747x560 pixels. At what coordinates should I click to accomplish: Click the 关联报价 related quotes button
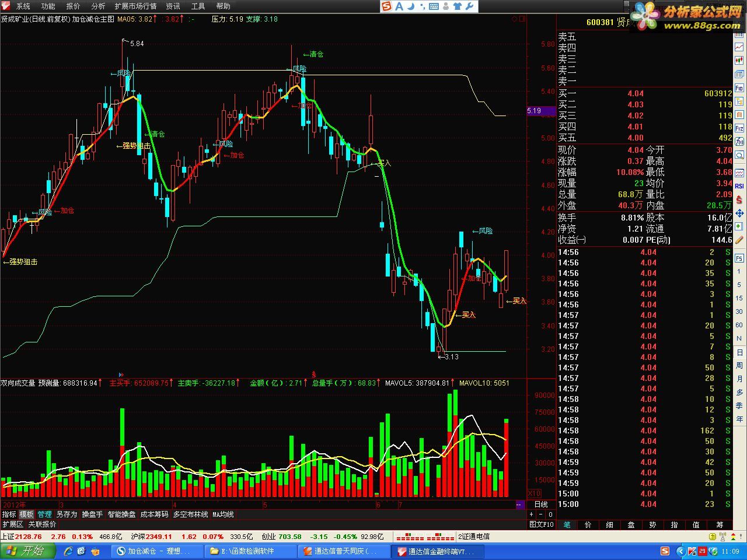tap(42, 524)
